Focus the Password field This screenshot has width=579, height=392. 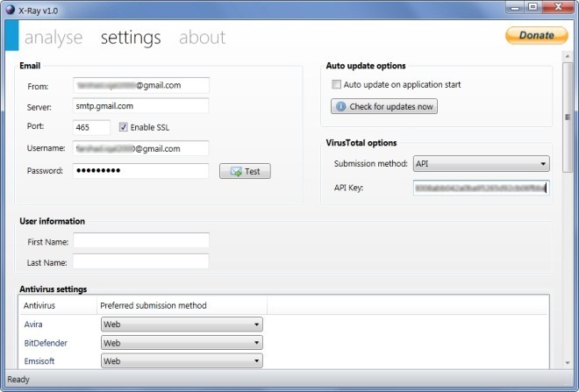click(140, 170)
